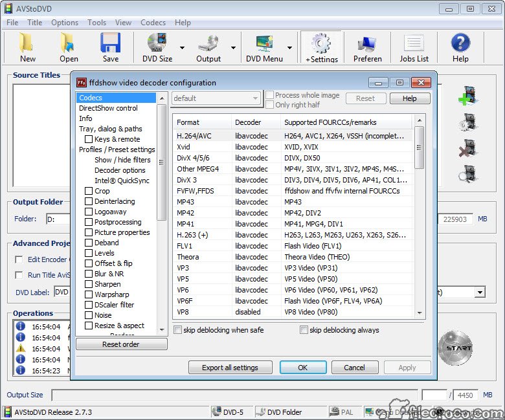Open a project with the Open icon
The height and width of the screenshot is (420, 505).
(68, 43)
